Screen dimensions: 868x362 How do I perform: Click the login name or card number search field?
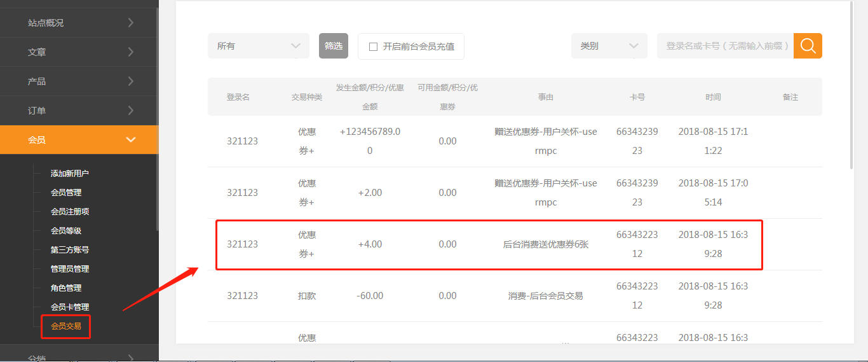click(x=725, y=46)
